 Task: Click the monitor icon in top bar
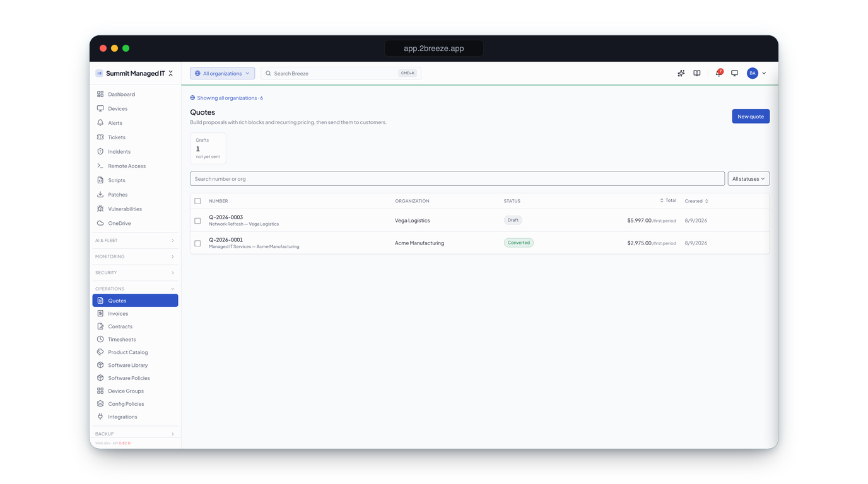pos(735,73)
